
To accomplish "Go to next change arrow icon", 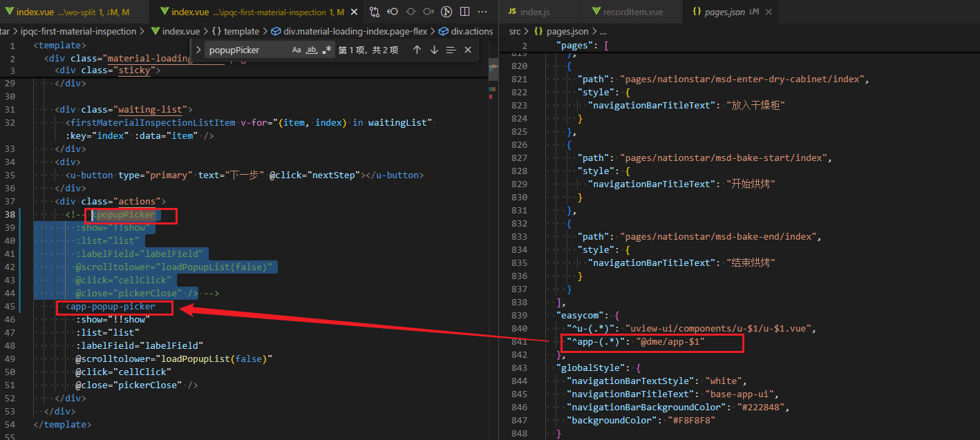I will click(428, 12).
